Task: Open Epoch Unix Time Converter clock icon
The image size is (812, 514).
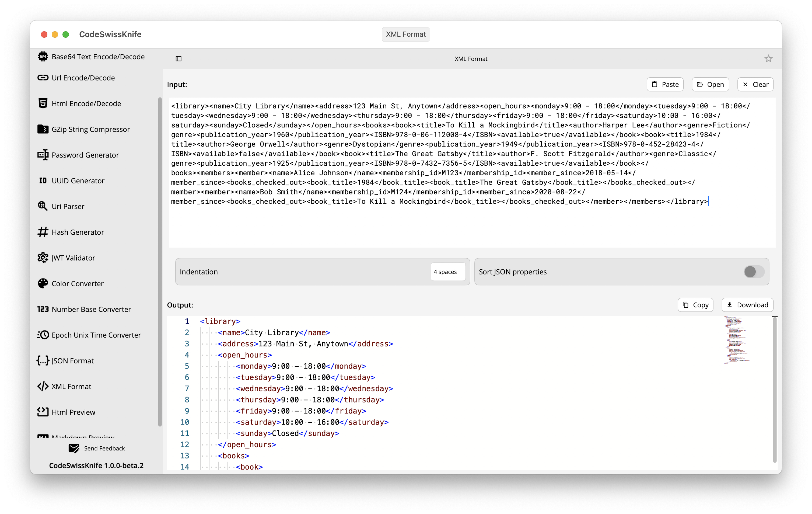Action: pos(43,335)
